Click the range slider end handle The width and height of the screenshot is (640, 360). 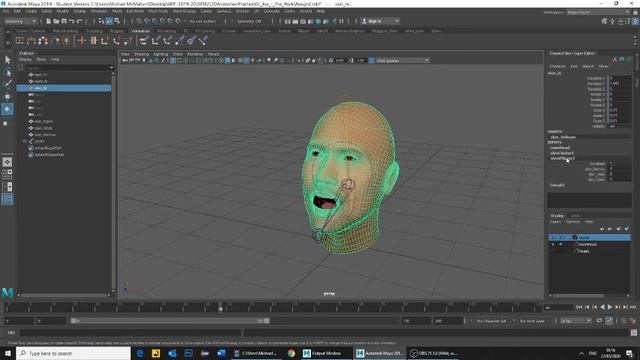[267, 321]
